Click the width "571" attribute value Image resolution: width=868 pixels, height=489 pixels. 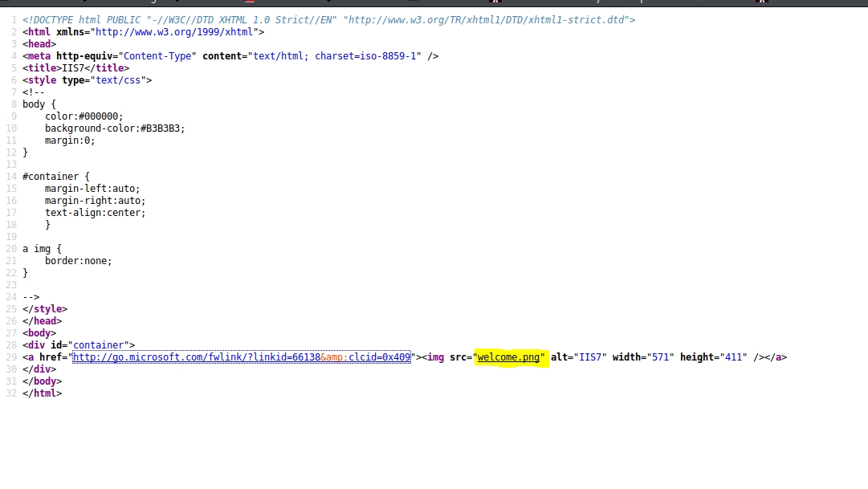pyautogui.click(x=660, y=357)
